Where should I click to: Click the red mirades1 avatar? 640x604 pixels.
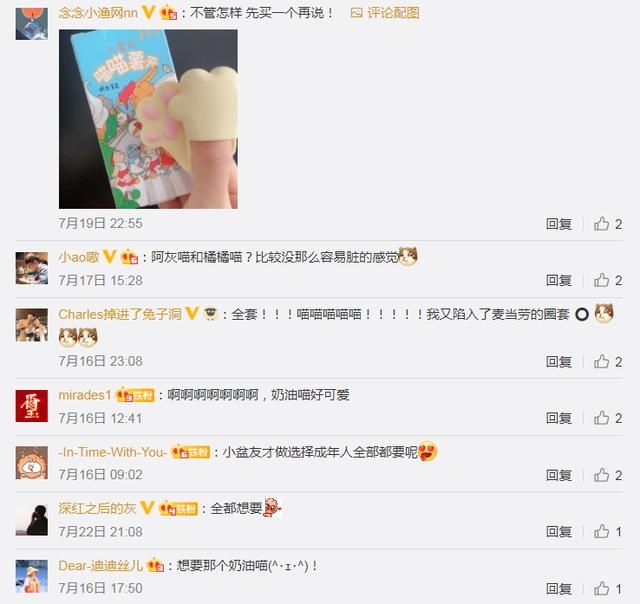click(32, 406)
